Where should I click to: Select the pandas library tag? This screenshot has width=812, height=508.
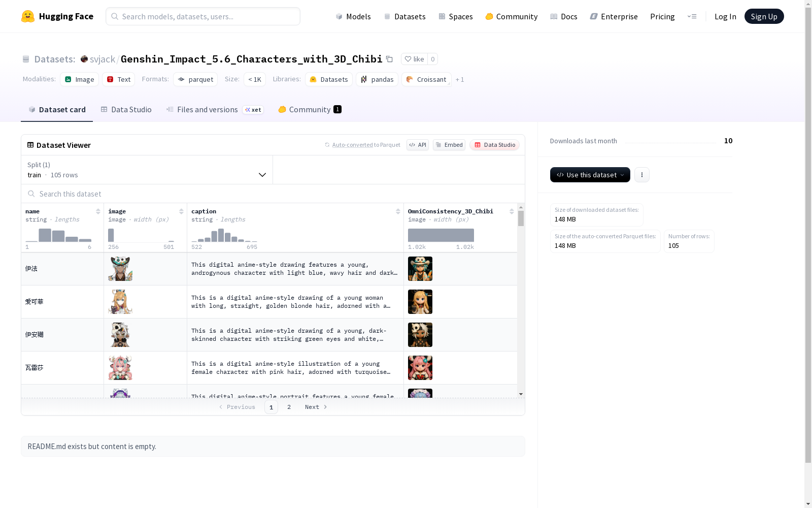pyautogui.click(x=377, y=79)
